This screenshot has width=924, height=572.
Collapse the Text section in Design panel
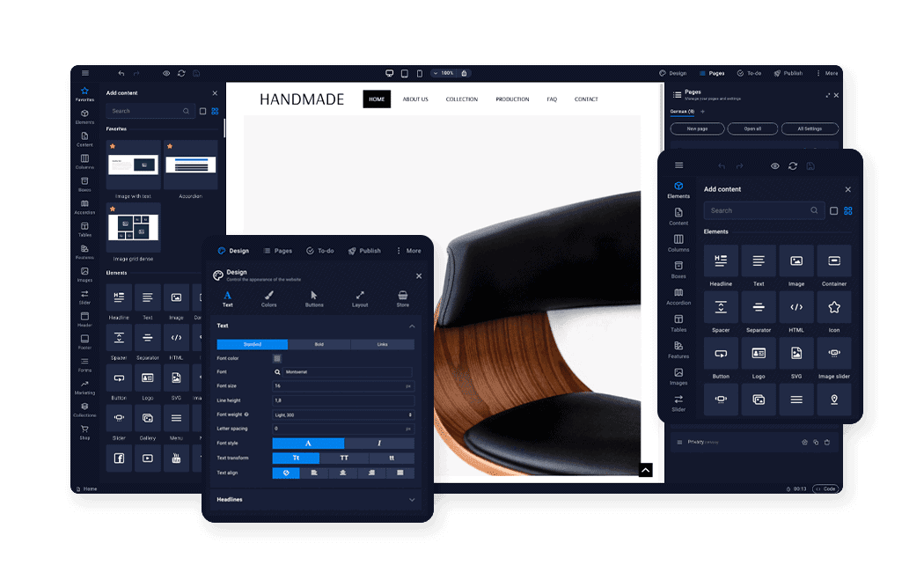(412, 326)
